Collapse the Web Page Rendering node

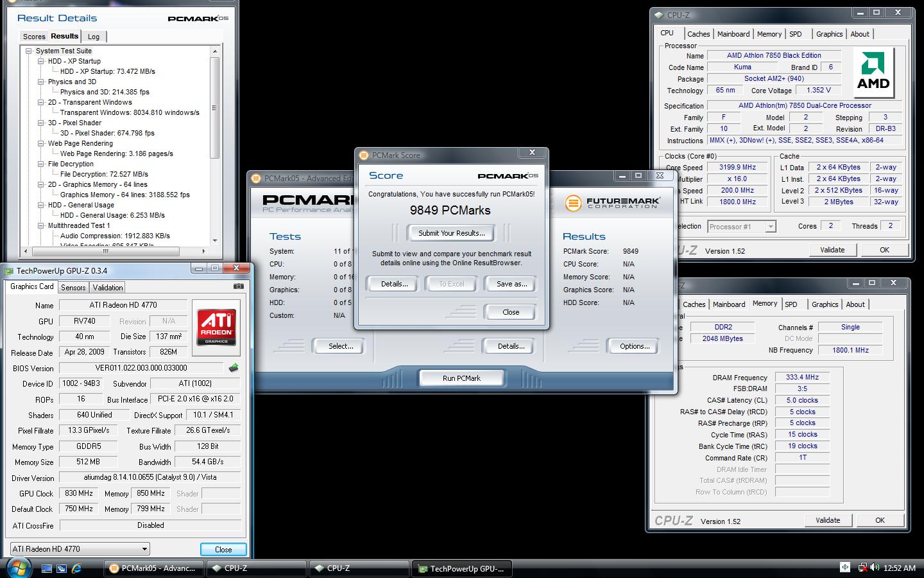[x=41, y=143]
